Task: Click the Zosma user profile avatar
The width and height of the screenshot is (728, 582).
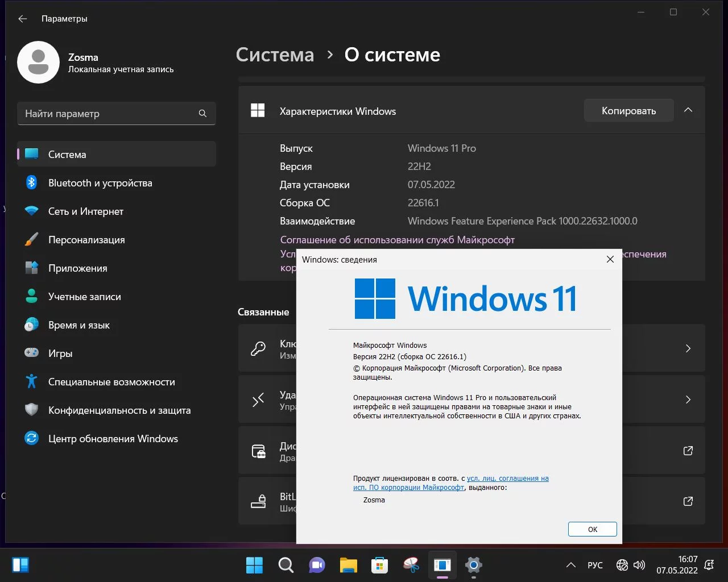Action: pyautogui.click(x=39, y=63)
